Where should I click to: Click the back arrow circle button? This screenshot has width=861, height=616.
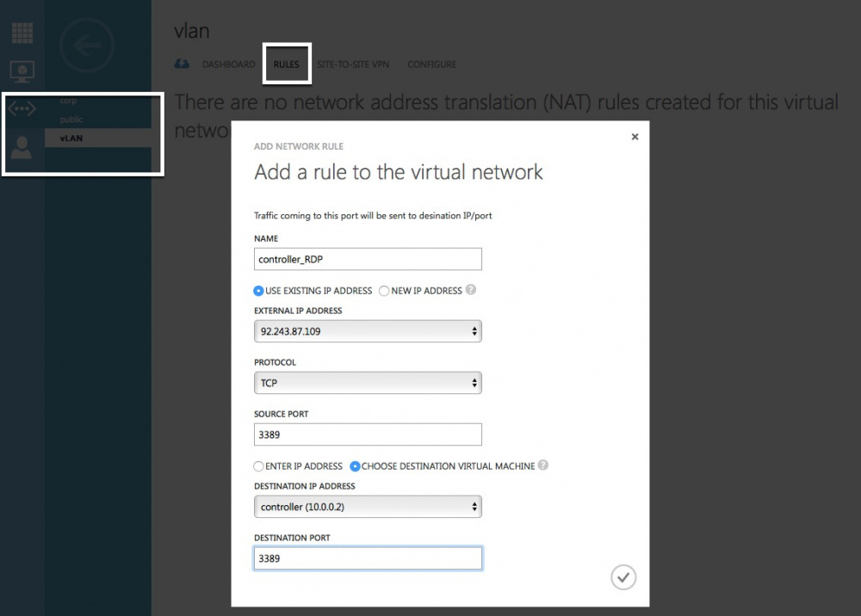[x=87, y=44]
